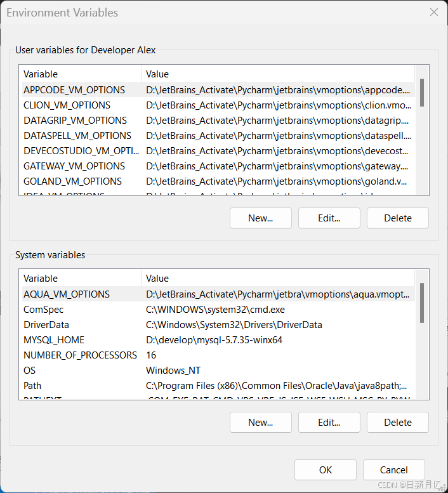Select the GATEWAY_VM_OPTIONS row
Screen dimensions: 448x493
(218, 166)
